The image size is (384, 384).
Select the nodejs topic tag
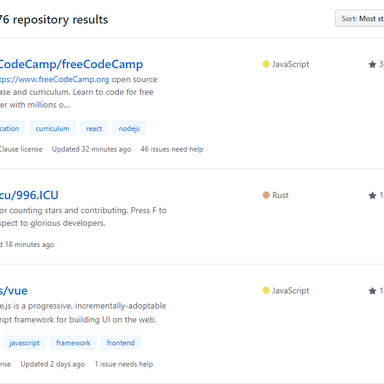[129, 128]
